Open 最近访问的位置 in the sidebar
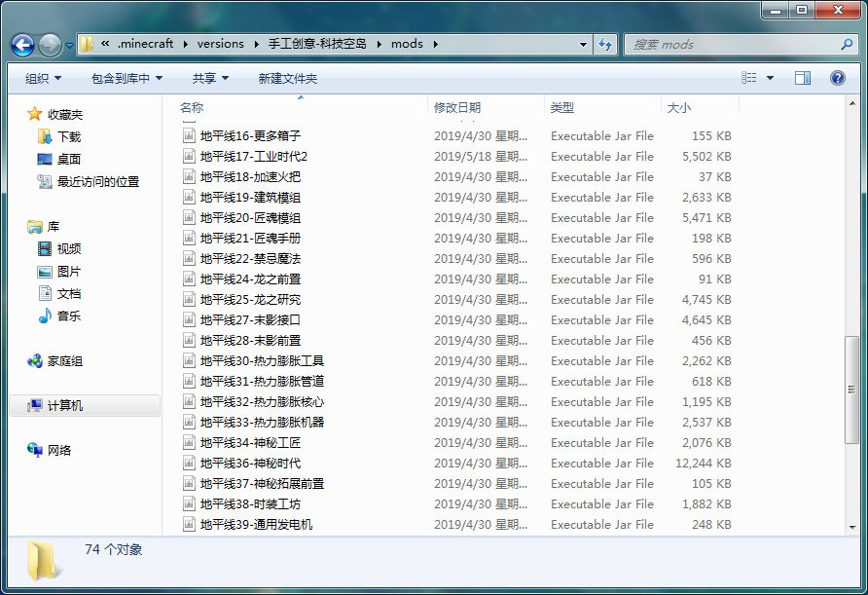 point(98,181)
